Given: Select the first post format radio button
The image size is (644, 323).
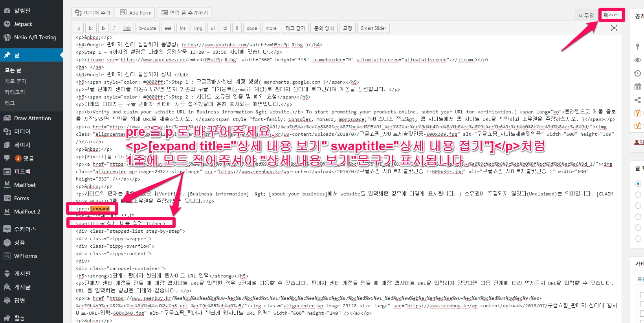Looking at the screenshot, I should pyautogui.click(x=638, y=184).
